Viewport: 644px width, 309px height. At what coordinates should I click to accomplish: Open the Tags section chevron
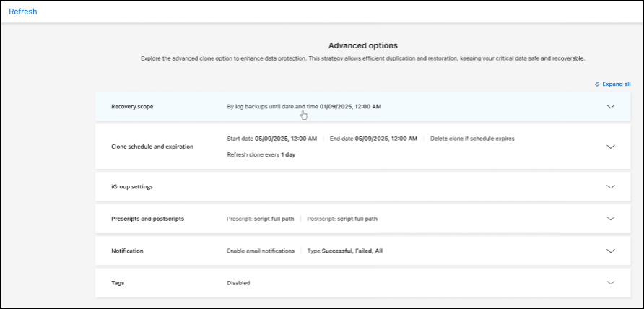tap(611, 282)
